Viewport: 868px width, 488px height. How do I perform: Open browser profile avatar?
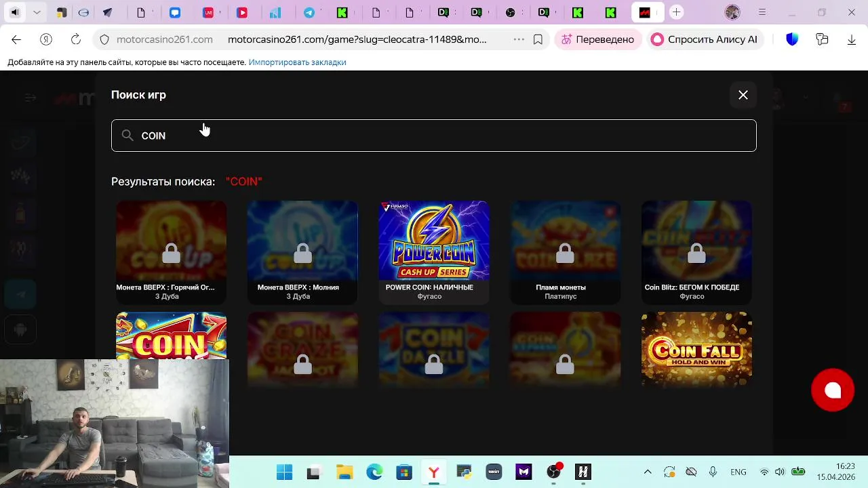click(x=732, y=12)
